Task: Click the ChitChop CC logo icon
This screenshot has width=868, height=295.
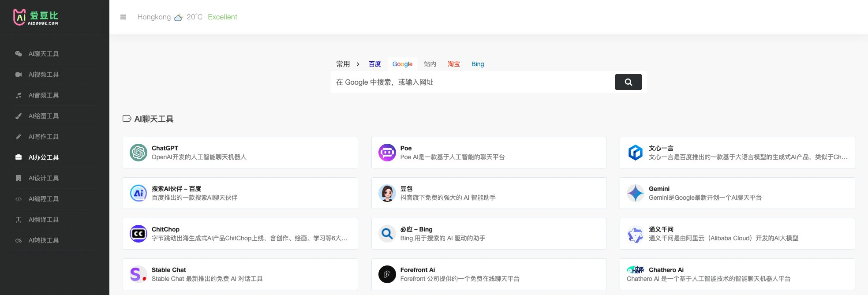Action: (x=138, y=234)
